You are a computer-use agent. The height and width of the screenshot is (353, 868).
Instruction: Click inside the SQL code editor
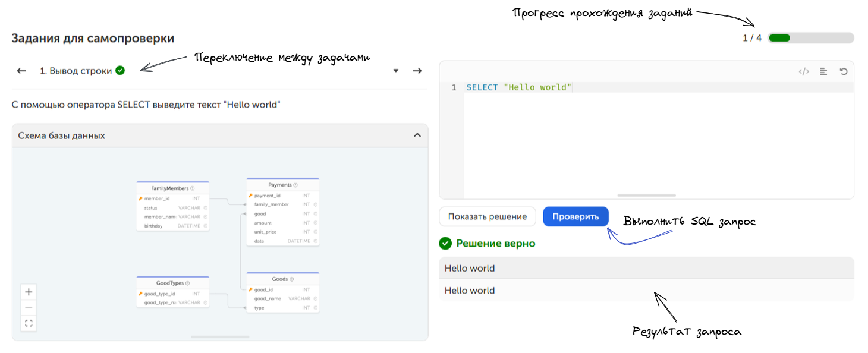tap(654, 143)
